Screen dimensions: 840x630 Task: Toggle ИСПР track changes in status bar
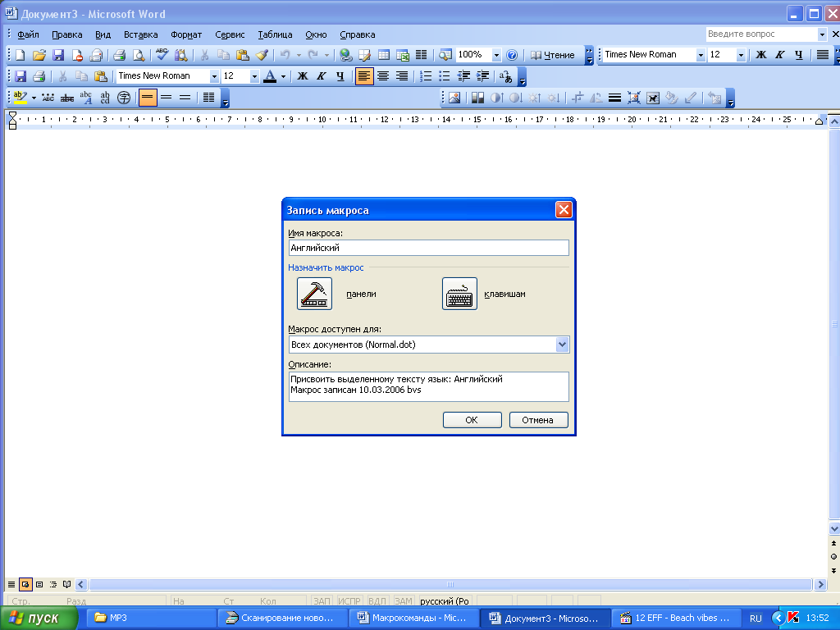349,601
